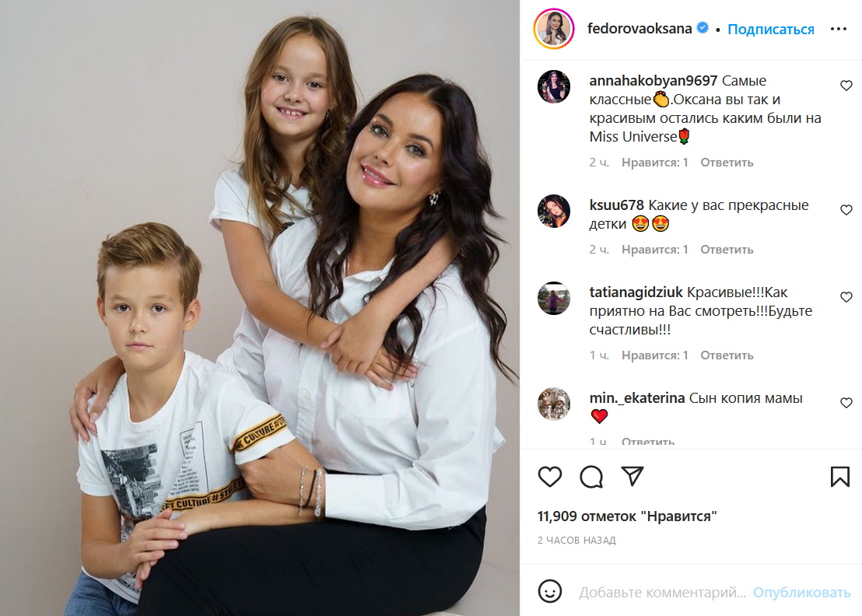Like min._ekaterina's comment heart
862x616 pixels.
coord(846,403)
